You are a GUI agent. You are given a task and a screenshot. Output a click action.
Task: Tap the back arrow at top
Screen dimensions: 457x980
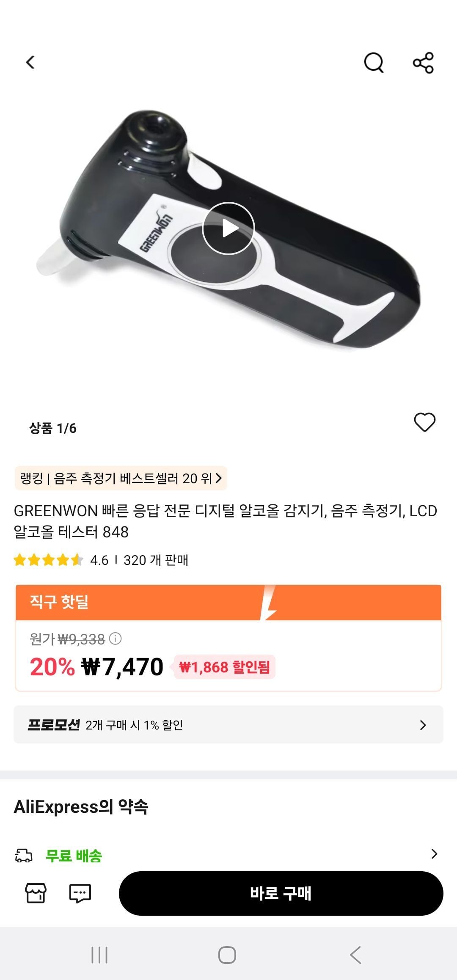[30, 63]
